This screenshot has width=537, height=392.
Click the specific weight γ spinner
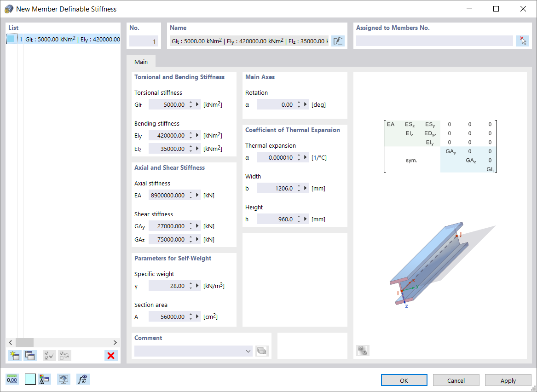(x=191, y=286)
